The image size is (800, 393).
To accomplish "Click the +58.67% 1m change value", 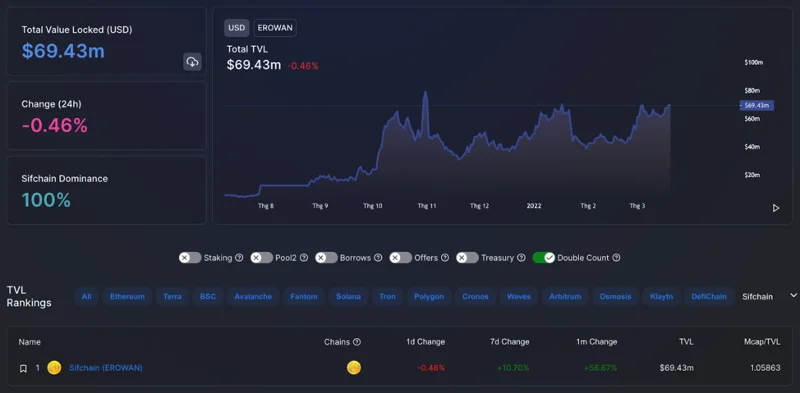I will tap(601, 367).
